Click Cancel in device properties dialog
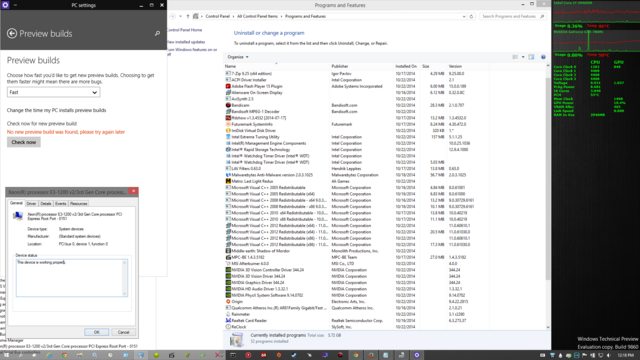Image resolution: width=640 pixels, height=360 pixels. [123, 332]
